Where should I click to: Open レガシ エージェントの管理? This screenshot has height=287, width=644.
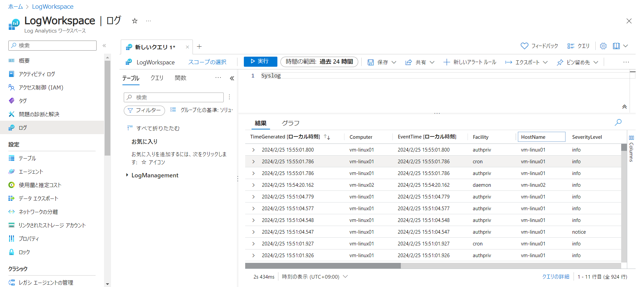coord(46,283)
